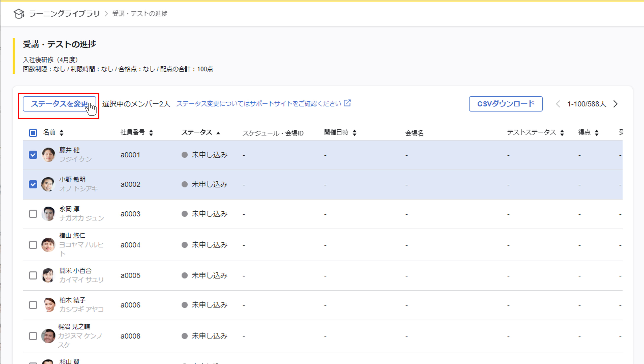This screenshot has width=644, height=364.
Task: Click 受講・テストの進捗 breadcrumb item
Action: (140, 13)
